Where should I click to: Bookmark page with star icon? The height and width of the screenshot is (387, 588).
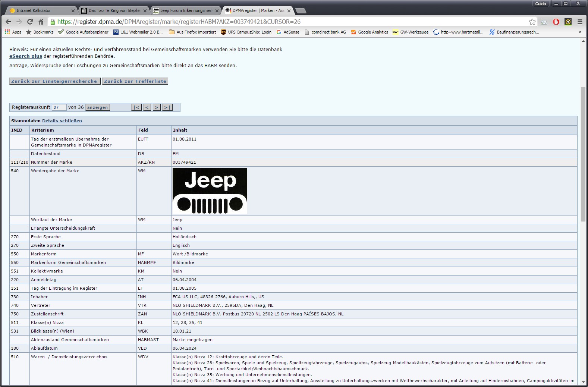pos(532,22)
